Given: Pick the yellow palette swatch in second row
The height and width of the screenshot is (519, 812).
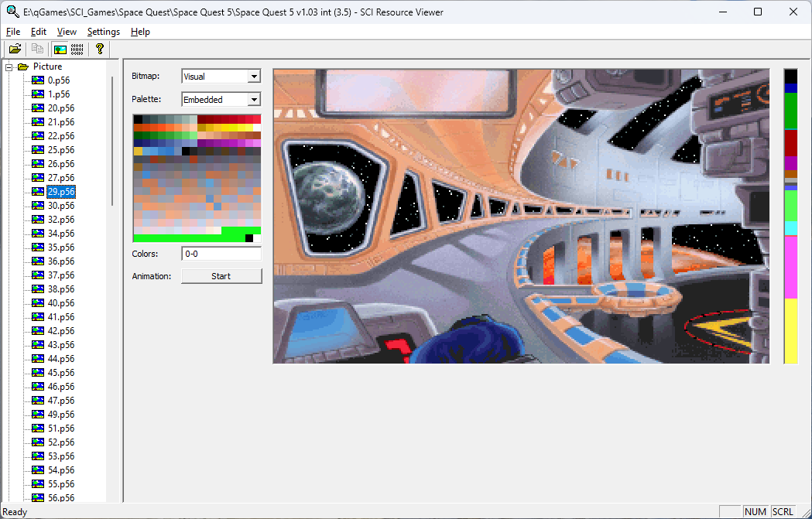Looking at the screenshot, I should 233,128.
